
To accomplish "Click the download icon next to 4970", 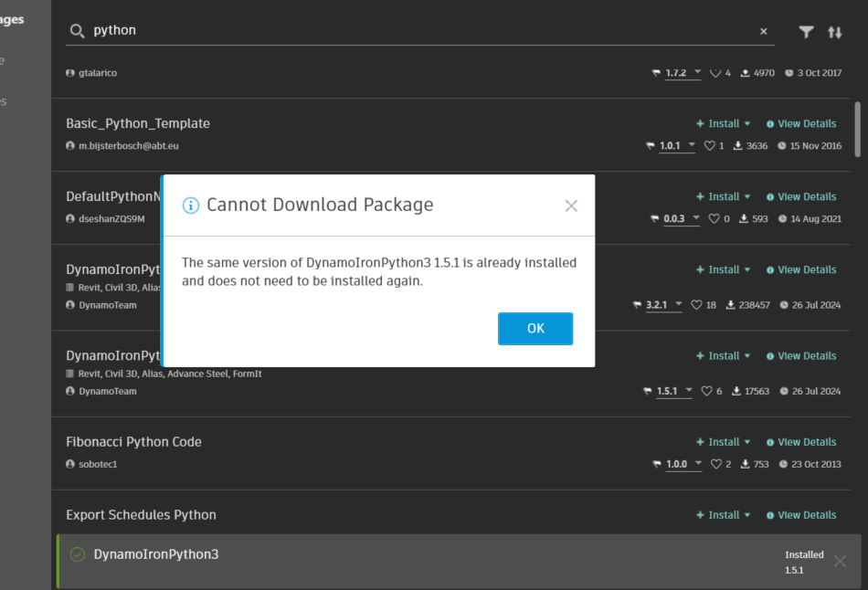I will click(x=745, y=73).
